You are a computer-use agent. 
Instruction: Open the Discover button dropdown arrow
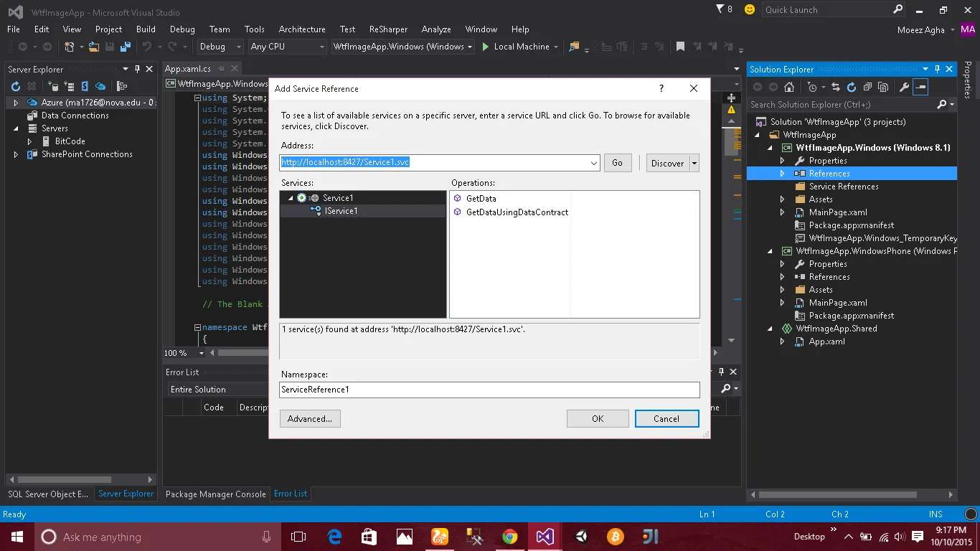(694, 163)
